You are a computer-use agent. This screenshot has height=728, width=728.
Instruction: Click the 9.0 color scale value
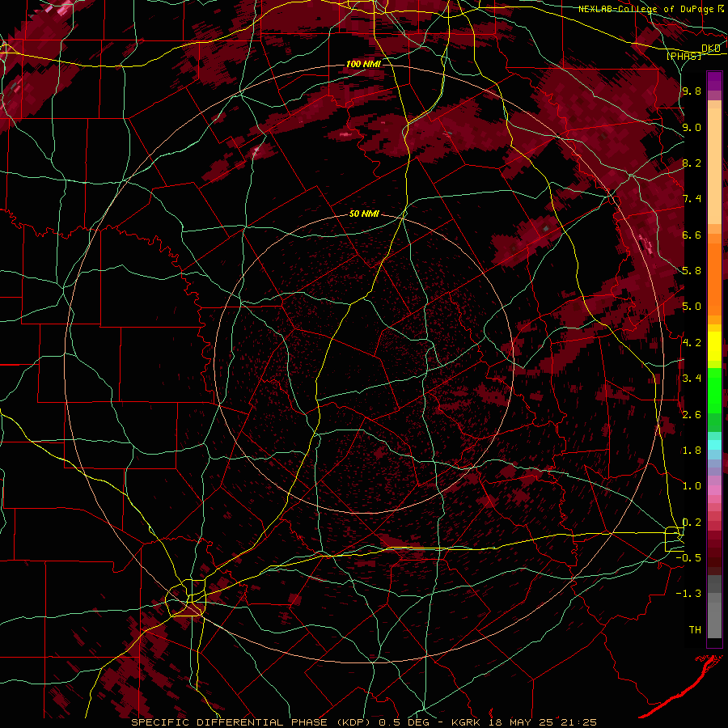click(692, 127)
